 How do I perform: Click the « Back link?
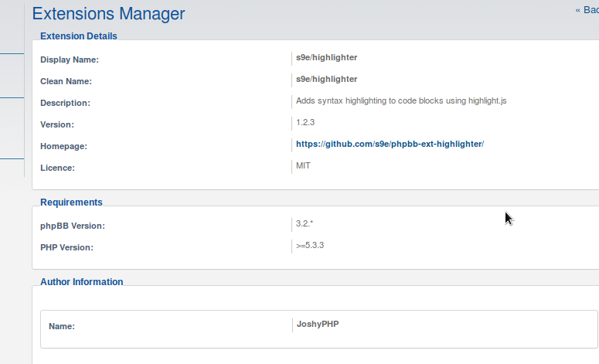point(587,10)
